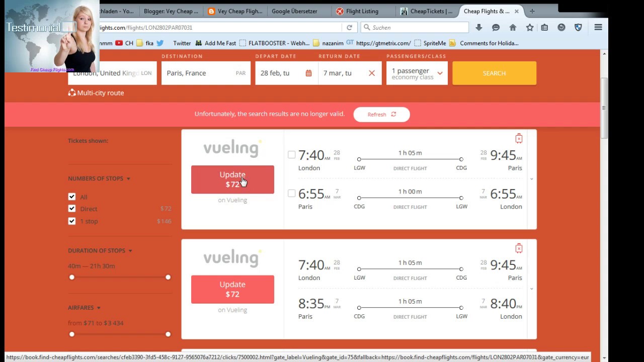Switch to the Vey Cheap Flights blog tab
This screenshot has height=362, width=644.
pos(235,11)
